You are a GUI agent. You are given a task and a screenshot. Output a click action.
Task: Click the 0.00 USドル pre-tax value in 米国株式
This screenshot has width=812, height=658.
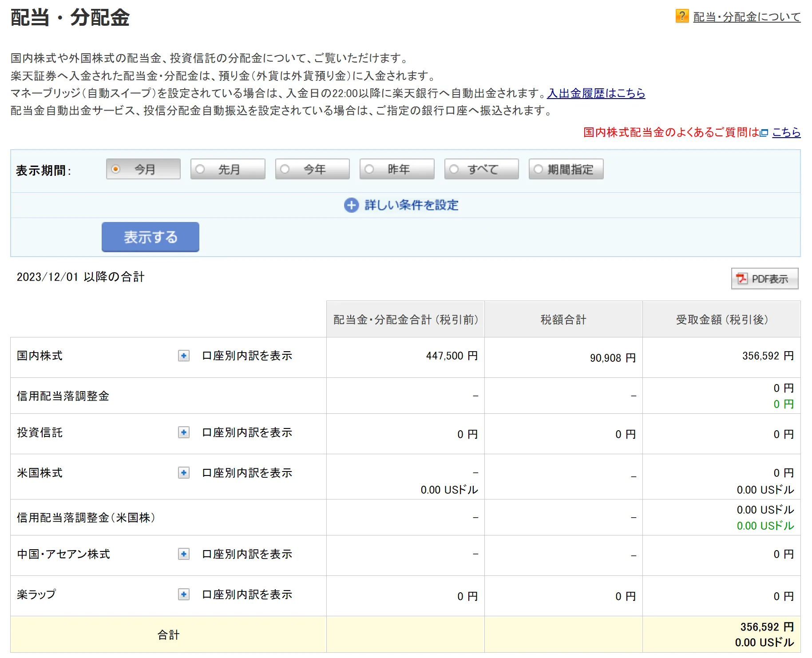coord(449,490)
